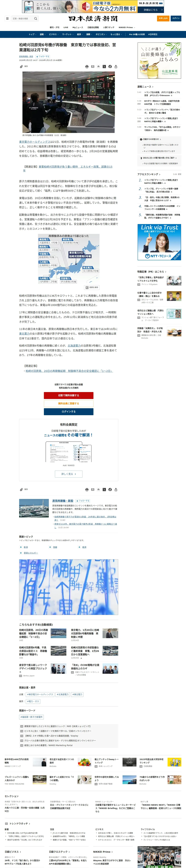The height and width of the screenshot is (868, 186).
Task: Expand NIKKEI Prime dropdown in header
Action: (127, 27)
